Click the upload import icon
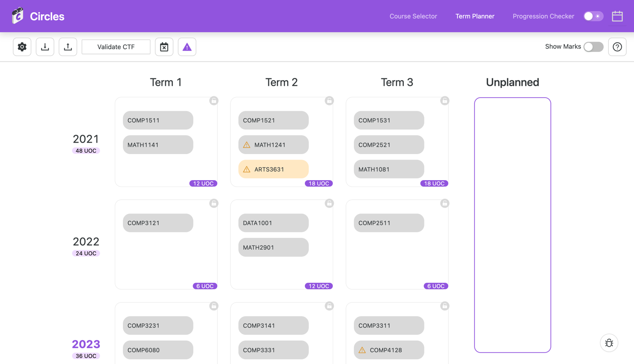 coord(68,47)
